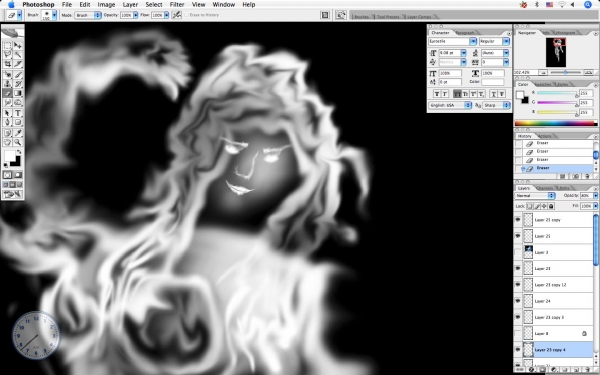Screen dimensions: 600x375
Task: Select the Clone Stamp tool
Action: (7, 84)
